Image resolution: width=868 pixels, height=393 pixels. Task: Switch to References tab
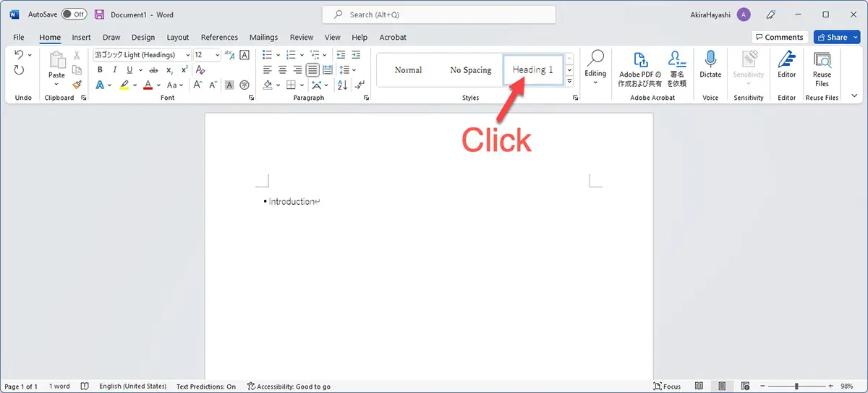tap(219, 37)
